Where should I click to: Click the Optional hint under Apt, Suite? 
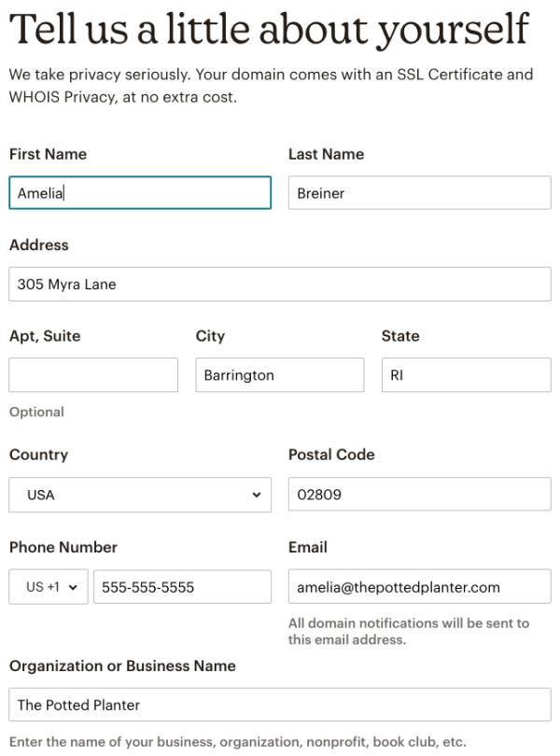point(36,412)
